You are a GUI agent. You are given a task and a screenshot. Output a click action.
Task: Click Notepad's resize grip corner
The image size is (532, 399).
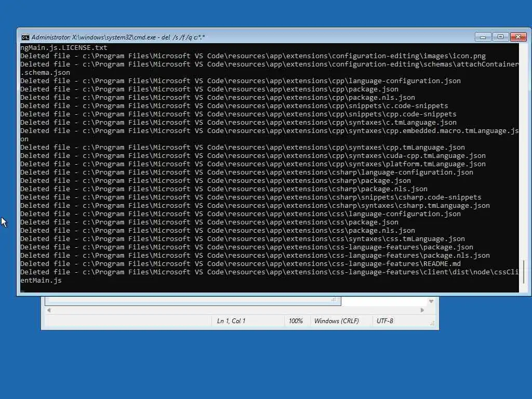tap(432, 324)
